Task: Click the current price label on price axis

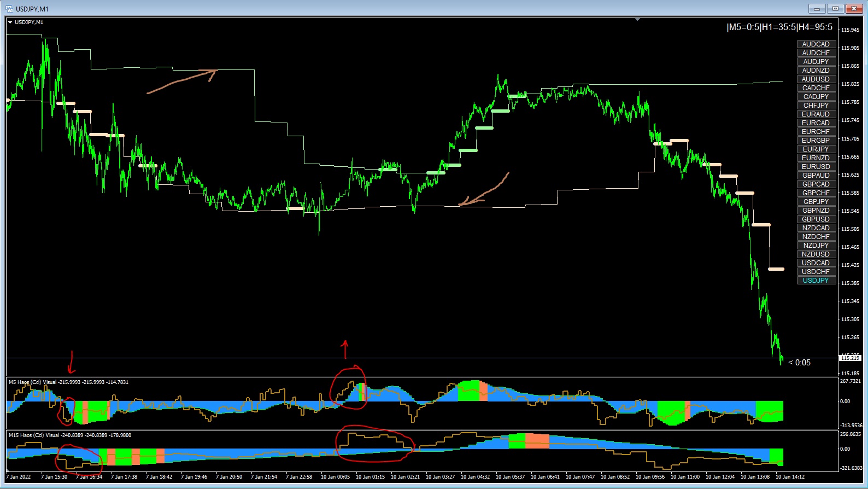Action: tap(850, 358)
